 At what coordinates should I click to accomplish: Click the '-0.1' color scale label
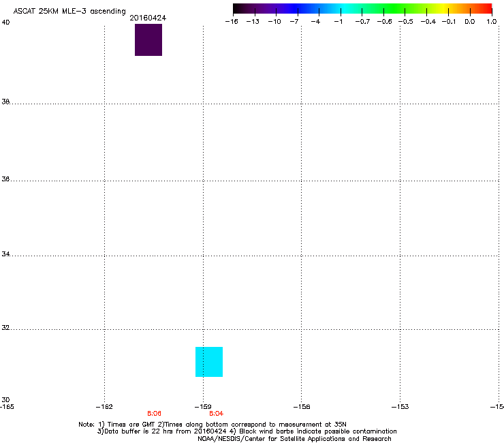coord(449,22)
